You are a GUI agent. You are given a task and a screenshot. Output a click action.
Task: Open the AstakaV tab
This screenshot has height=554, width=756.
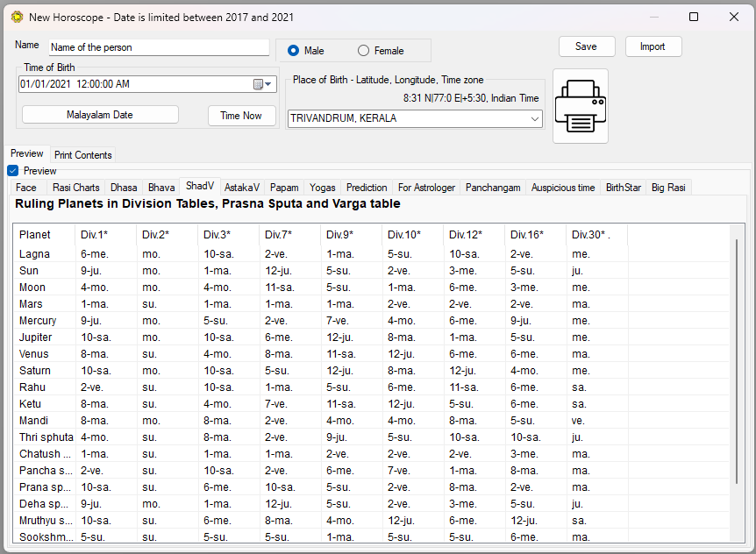241,188
